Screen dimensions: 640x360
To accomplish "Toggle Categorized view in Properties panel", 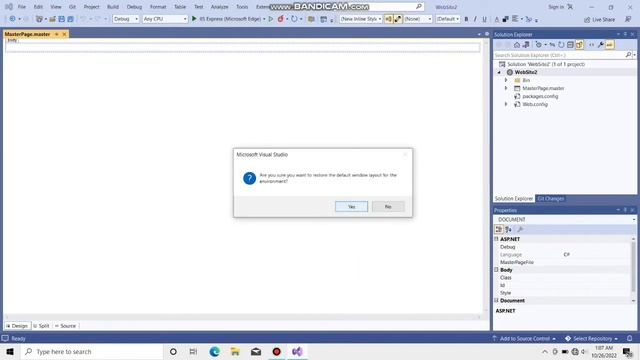I will (x=499, y=229).
